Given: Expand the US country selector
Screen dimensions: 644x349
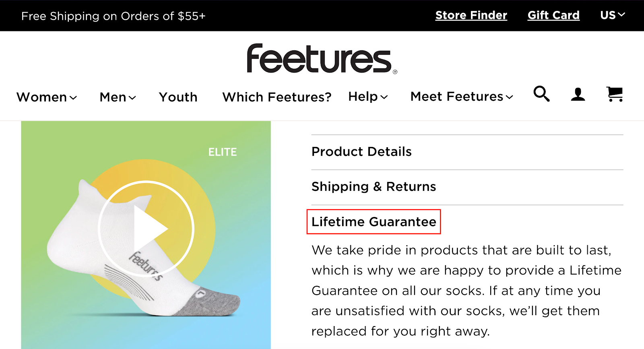Looking at the screenshot, I should (x=612, y=15).
